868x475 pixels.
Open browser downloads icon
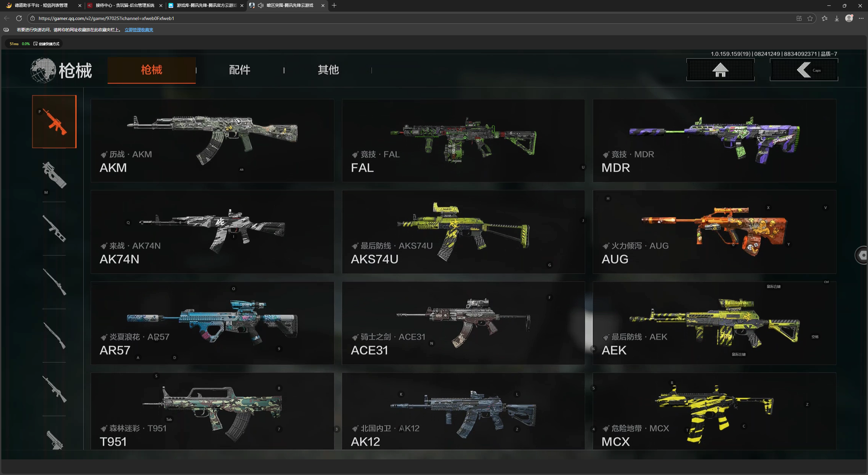[836, 18]
